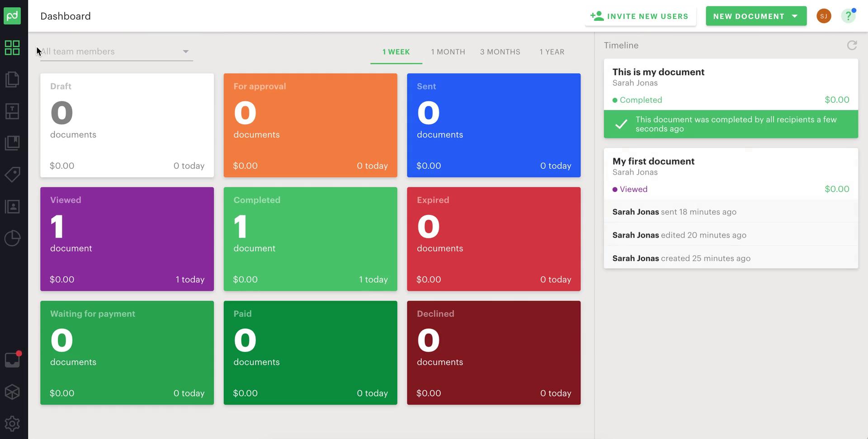Open the orange For approval card

coord(311,125)
